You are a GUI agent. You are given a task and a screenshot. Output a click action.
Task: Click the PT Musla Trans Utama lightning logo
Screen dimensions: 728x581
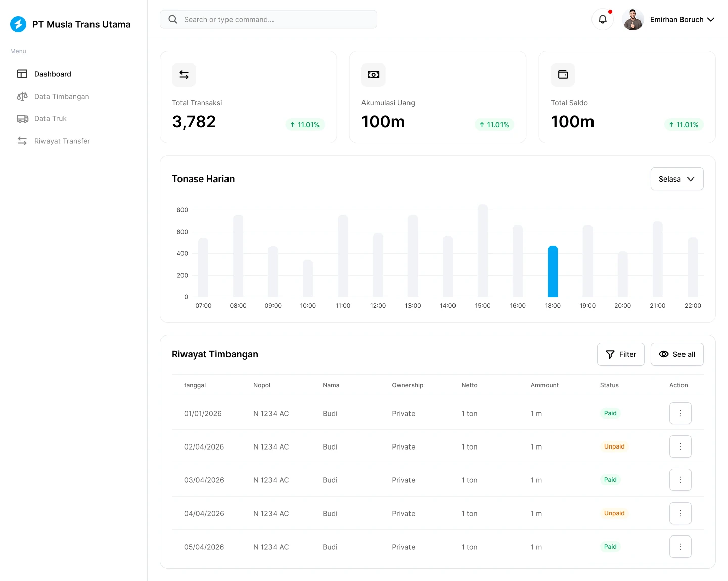pos(18,24)
